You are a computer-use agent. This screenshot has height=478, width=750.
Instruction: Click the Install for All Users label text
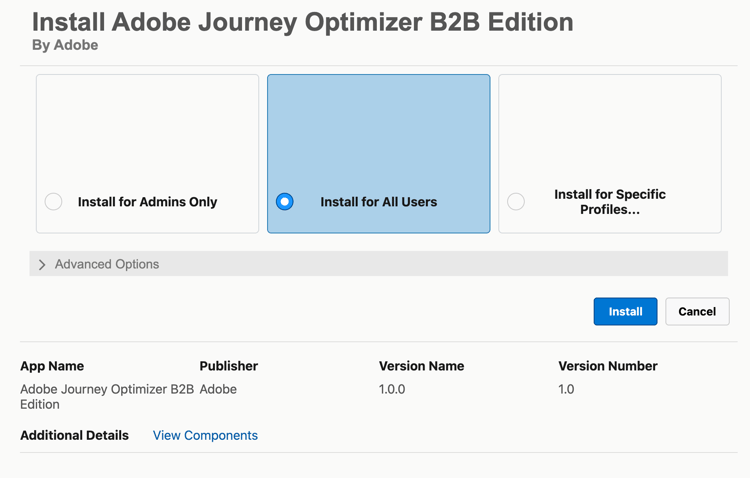[378, 202]
